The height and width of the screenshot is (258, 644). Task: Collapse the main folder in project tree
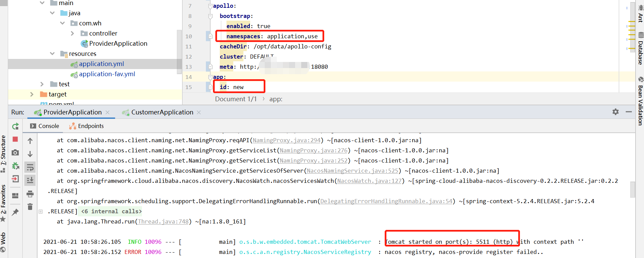pos(42,3)
